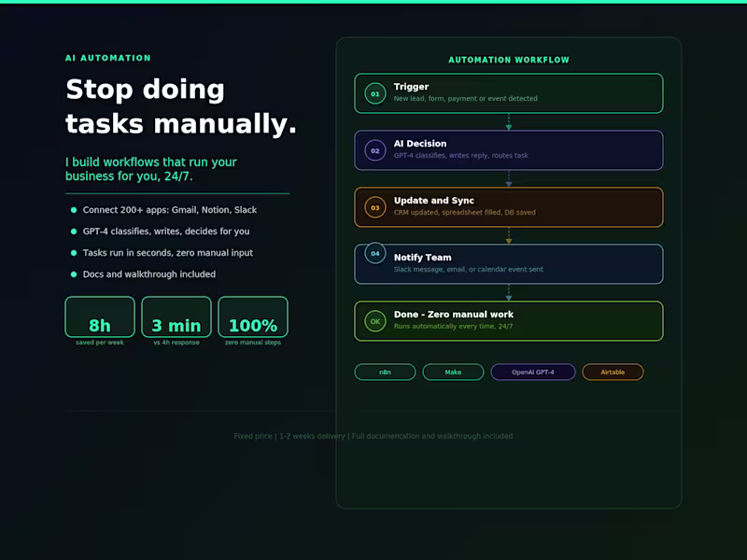The width and height of the screenshot is (747, 560).
Task: Click the 100% zero manual steps stat
Action: pyautogui.click(x=252, y=321)
